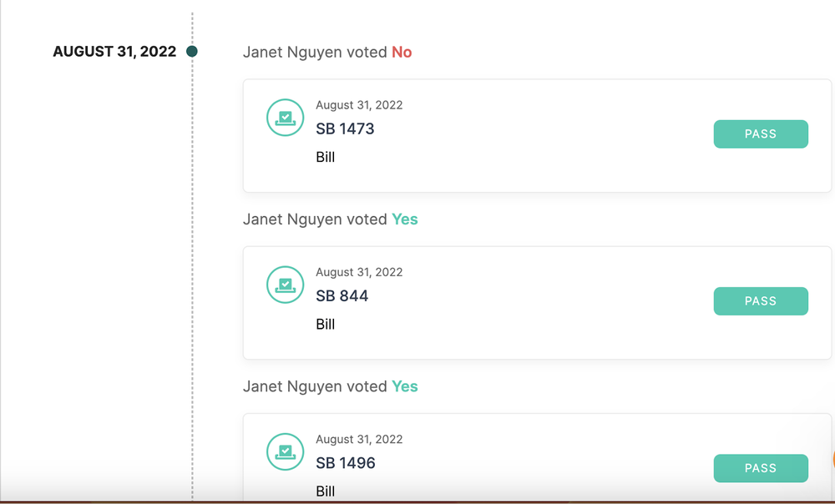The width and height of the screenshot is (835, 504).
Task: Click the date inside the SB 1496 card
Action: coord(359,439)
